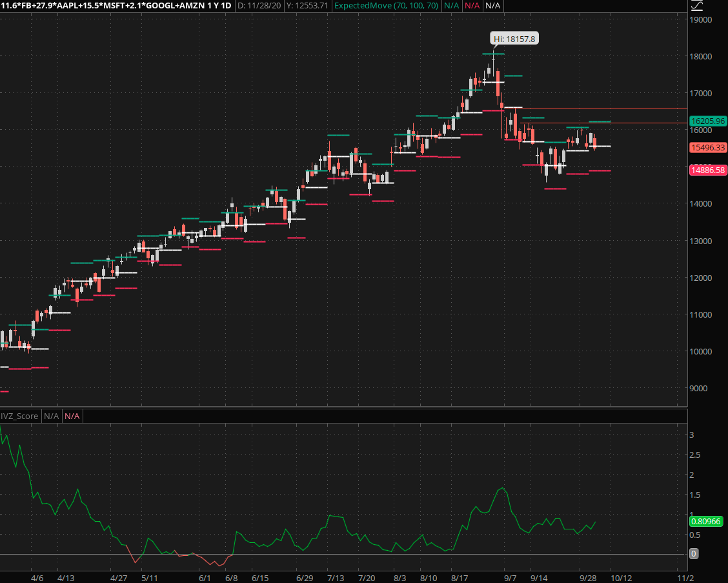Screen dimensions: 728x583
Task: Click the gray 0 zero-line label in lower pane
Action: (x=694, y=554)
